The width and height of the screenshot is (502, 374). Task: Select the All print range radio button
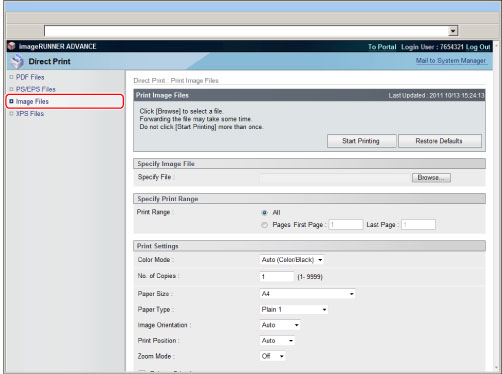[x=265, y=213]
